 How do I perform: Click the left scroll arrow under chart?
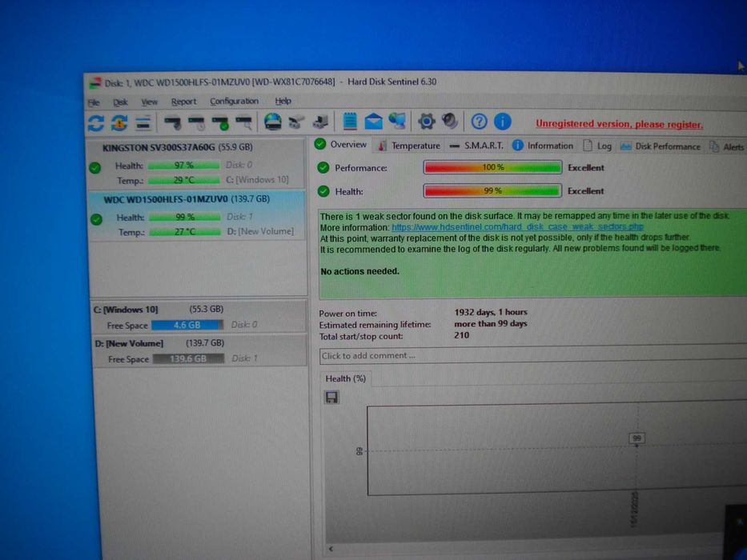pos(331,549)
